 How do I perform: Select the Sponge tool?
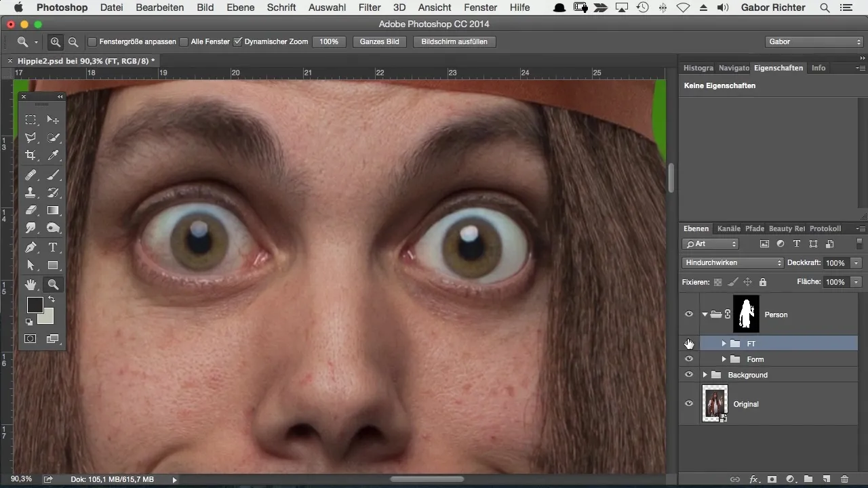pos(53,228)
